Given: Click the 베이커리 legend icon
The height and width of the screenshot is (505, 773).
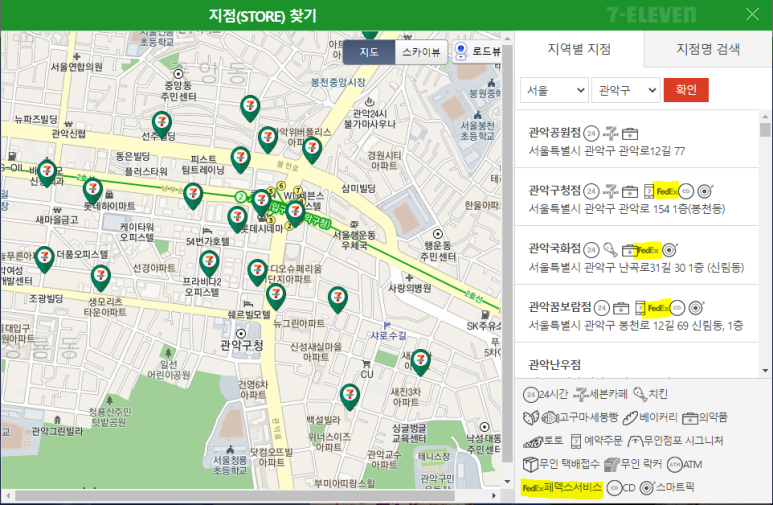Looking at the screenshot, I should click(x=630, y=418).
